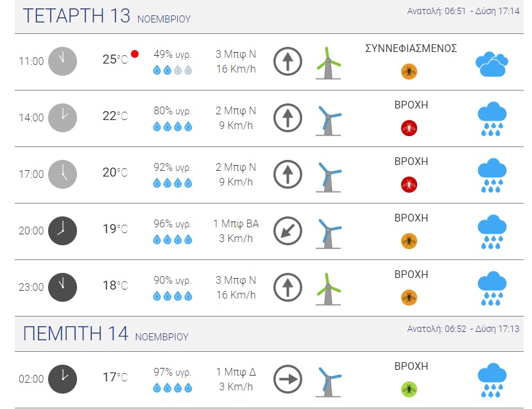Click the green mosquito icon at 02:00
The width and height of the screenshot is (532, 409).
click(x=409, y=389)
